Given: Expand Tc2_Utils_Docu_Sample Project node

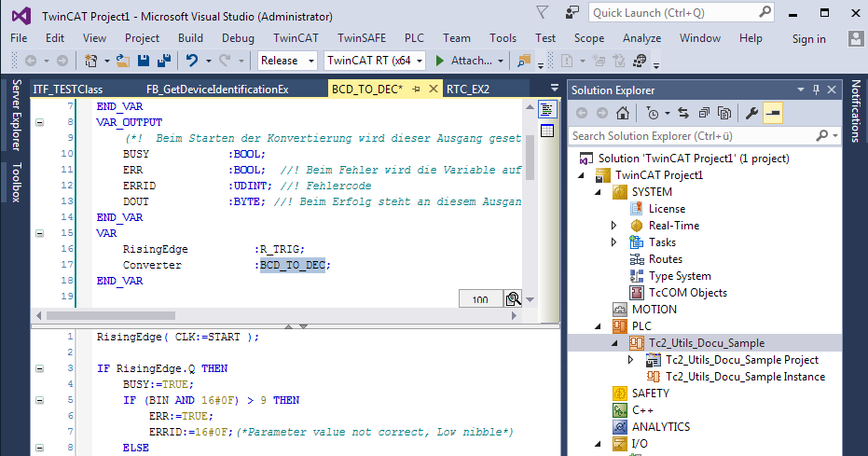Looking at the screenshot, I should [x=630, y=360].
